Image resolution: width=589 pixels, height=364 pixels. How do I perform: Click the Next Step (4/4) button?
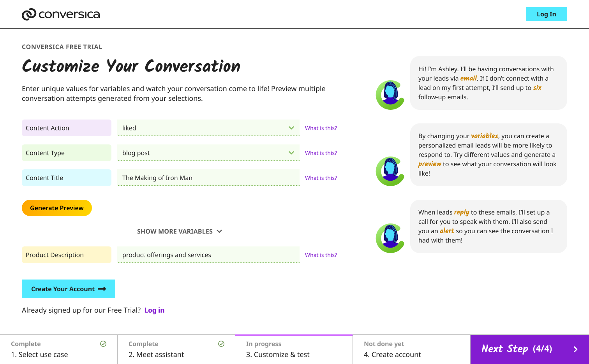click(x=530, y=349)
